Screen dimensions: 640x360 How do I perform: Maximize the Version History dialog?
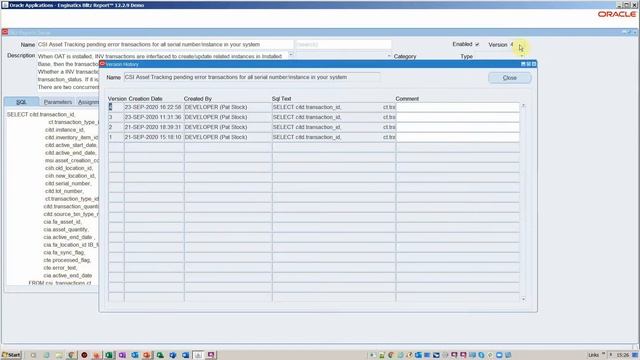point(529,64)
